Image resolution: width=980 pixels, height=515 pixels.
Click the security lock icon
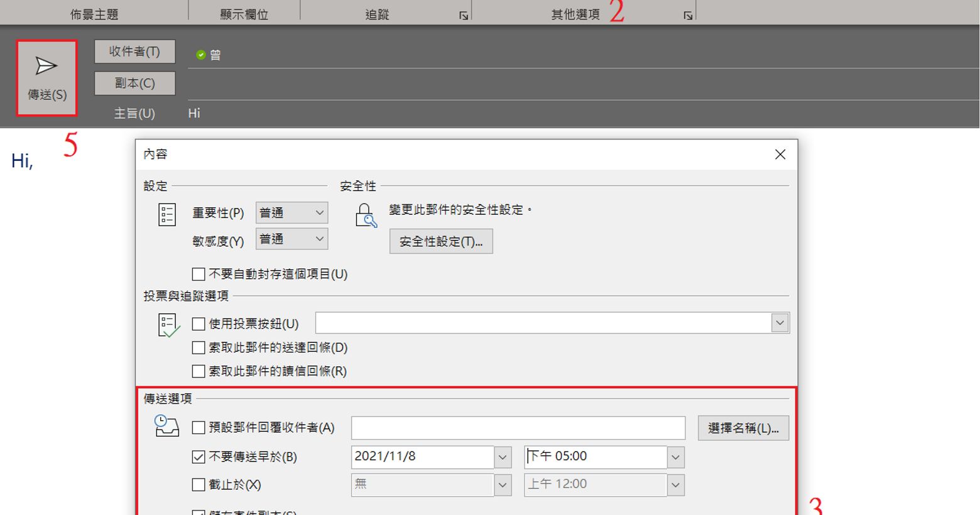[x=365, y=215]
